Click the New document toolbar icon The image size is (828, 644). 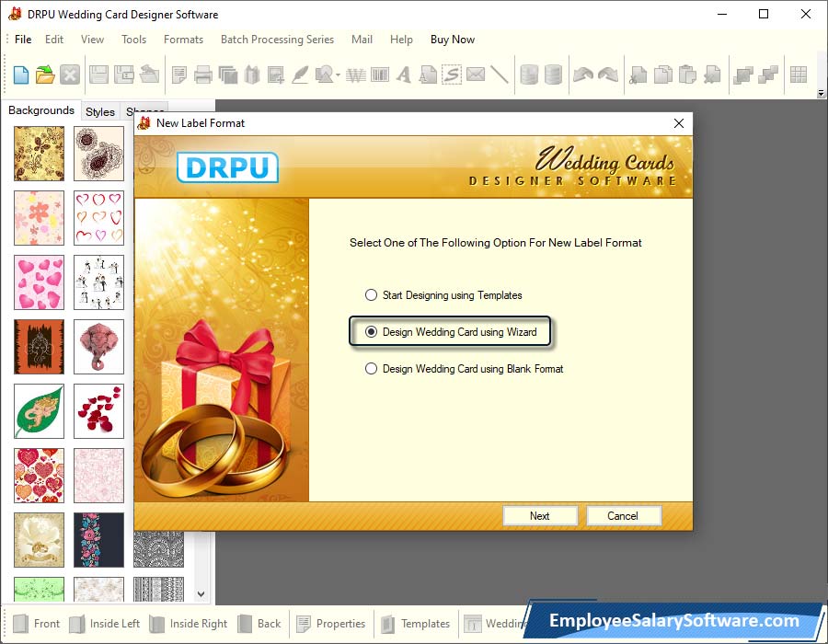point(21,75)
